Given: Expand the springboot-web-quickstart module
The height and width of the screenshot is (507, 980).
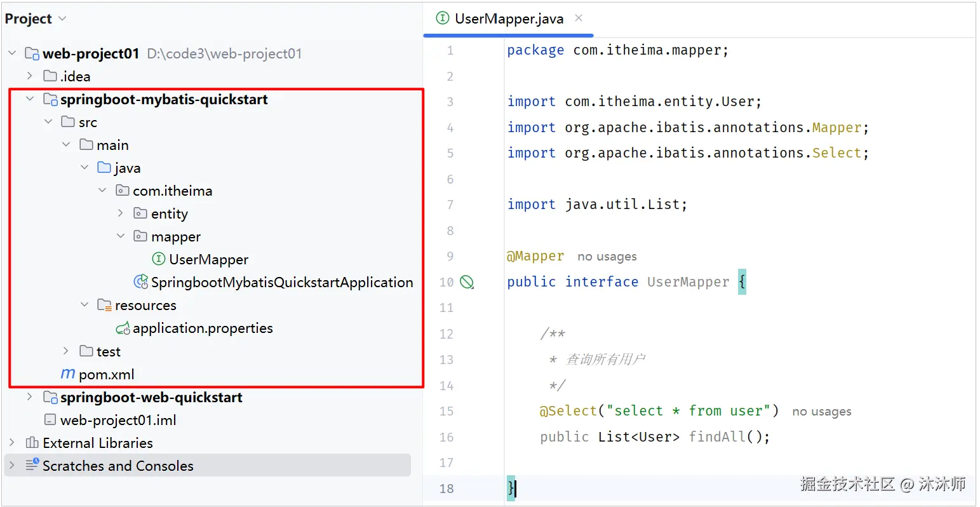Looking at the screenshot, I should [30, 397].
